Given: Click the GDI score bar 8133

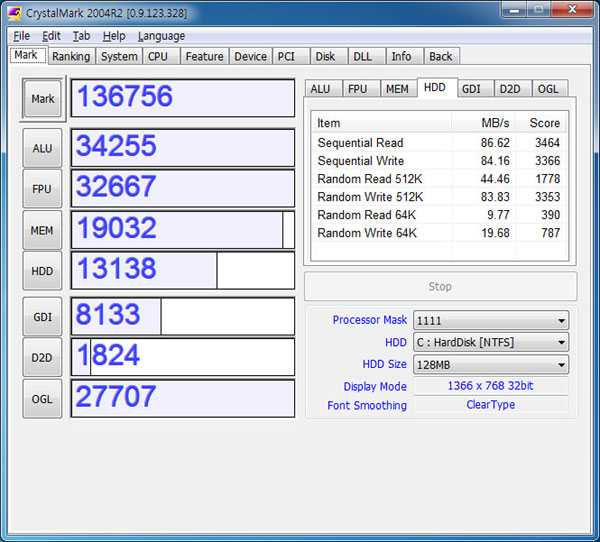Looking at the screenshot, I should pyautogui.click(x=183, y=317).
